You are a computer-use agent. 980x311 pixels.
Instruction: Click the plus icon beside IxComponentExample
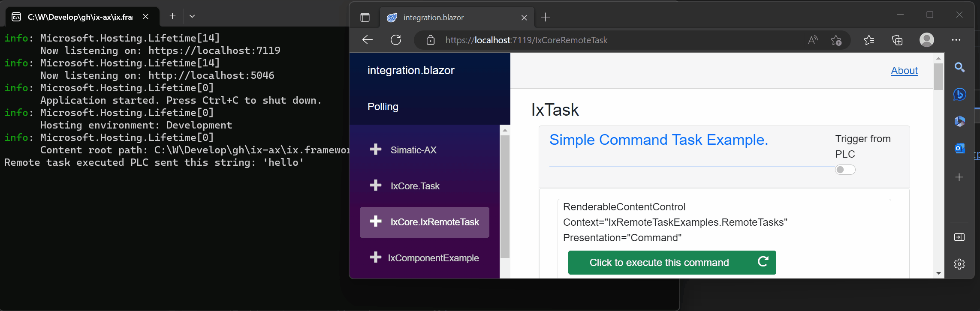(x=376, y=257)
